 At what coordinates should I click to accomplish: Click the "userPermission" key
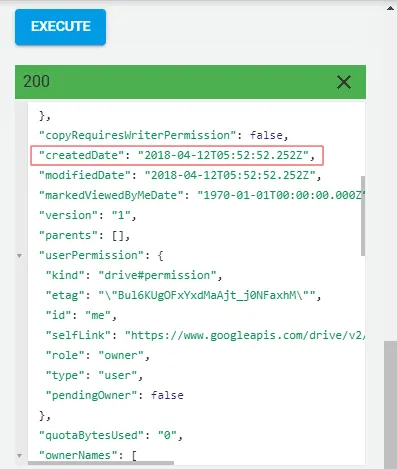91,255
